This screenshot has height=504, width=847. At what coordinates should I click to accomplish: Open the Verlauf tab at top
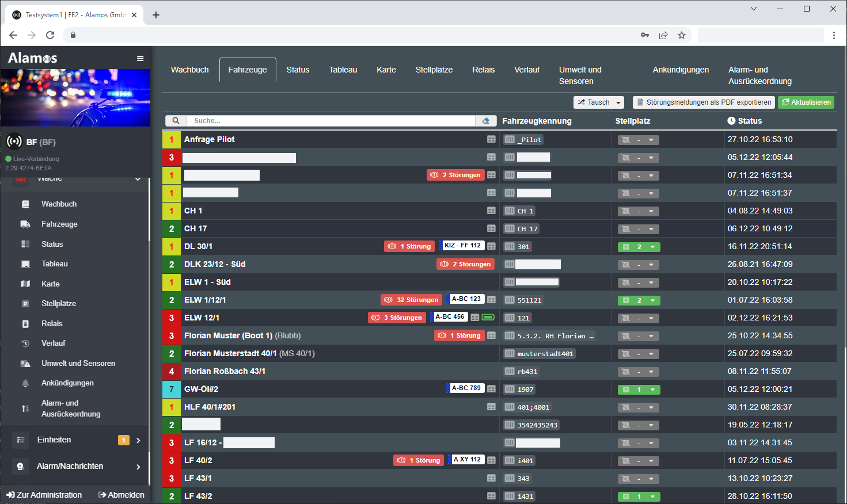526,70
